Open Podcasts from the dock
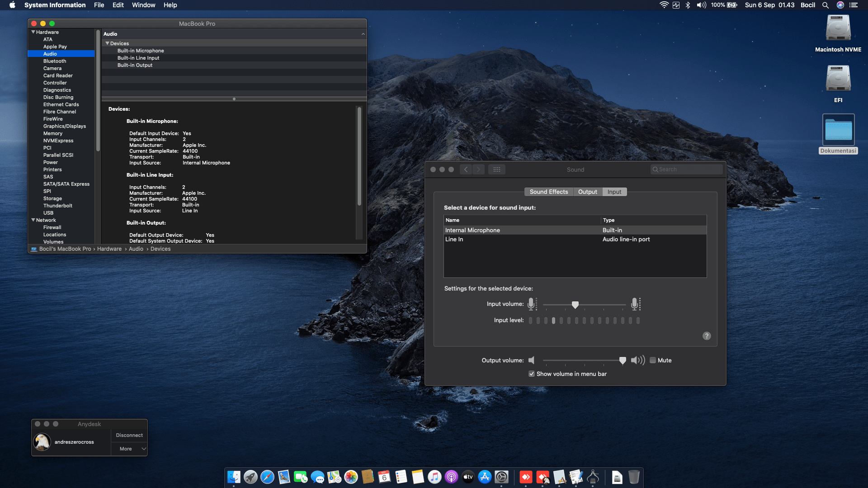The width and height of the screenshot is (868, 488). (451, 477)
